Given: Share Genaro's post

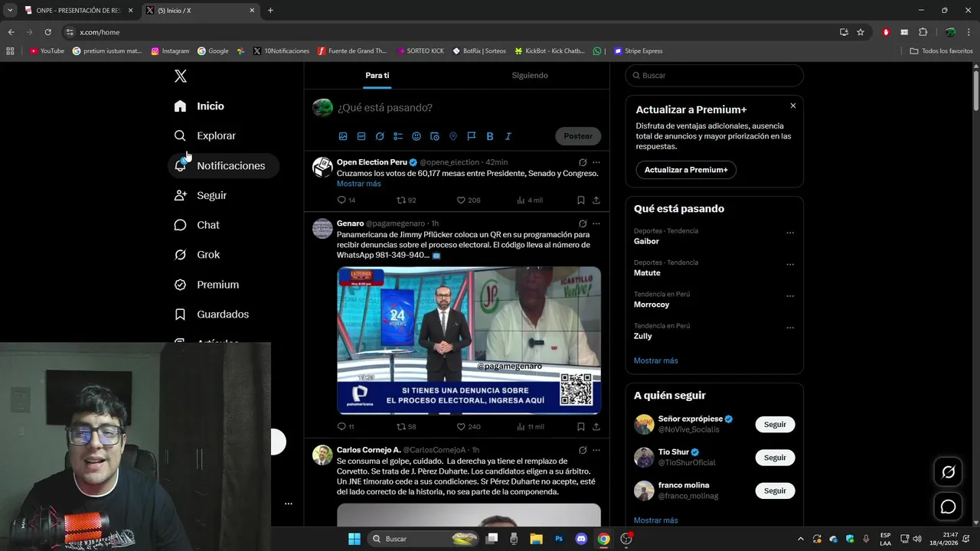Looking at the screenshot, I should click(x=596, y=427).
